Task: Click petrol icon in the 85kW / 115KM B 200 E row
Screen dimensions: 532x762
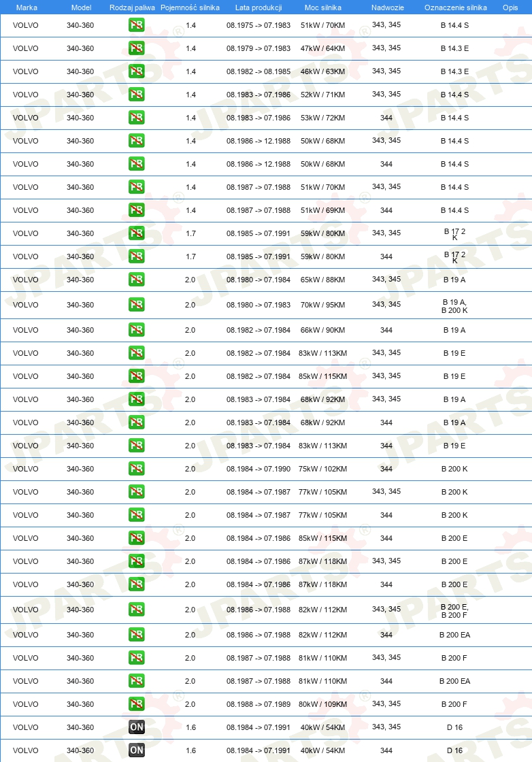Action: point(137,538)
